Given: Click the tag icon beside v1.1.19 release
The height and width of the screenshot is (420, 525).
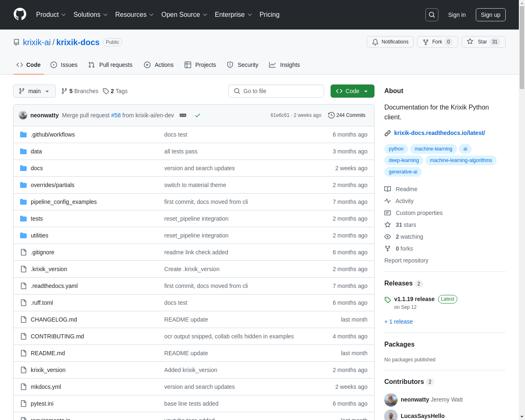Looking at the screenshot, I should pyautogui.click(x=388, y=300).
